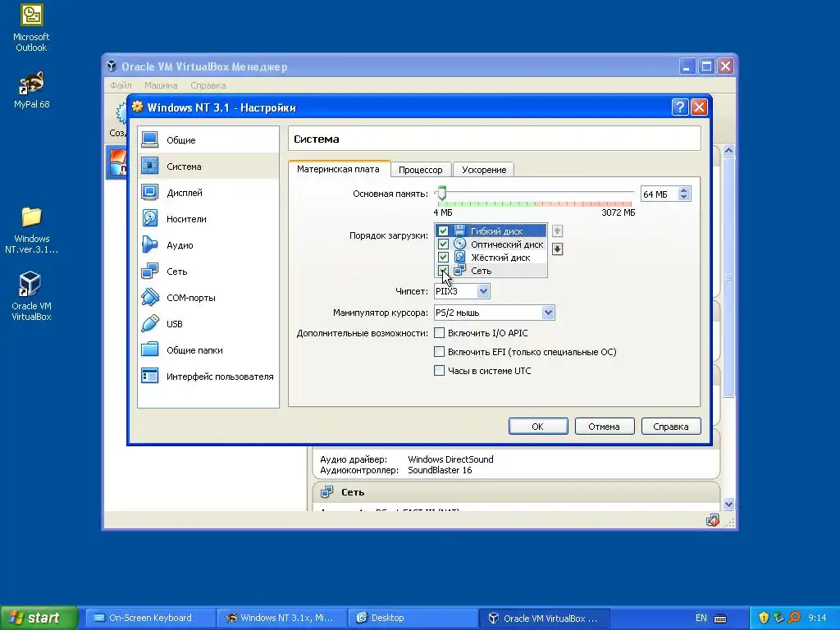Screen dimensions: 840x630
Task: Enable Часы в системе UTC checkbox
Action: click(x=440, y=370)
